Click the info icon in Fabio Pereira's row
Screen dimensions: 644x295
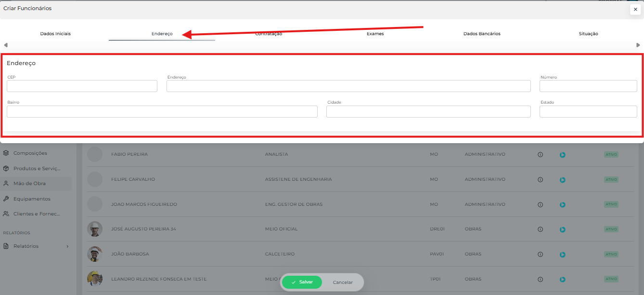click(x=540, y=155)
